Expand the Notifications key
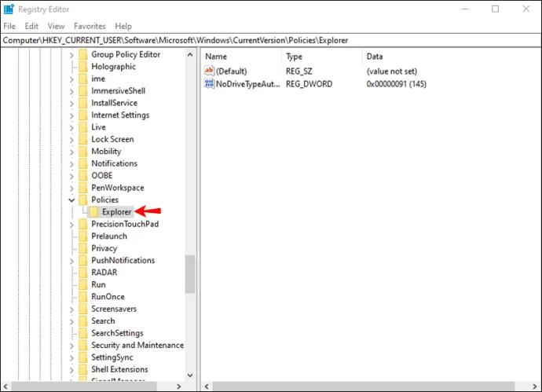 (x=71, y=164)
